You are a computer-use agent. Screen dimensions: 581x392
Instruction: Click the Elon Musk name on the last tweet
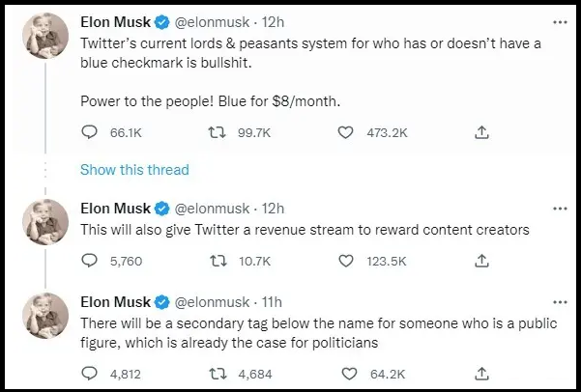click(116, 303)
